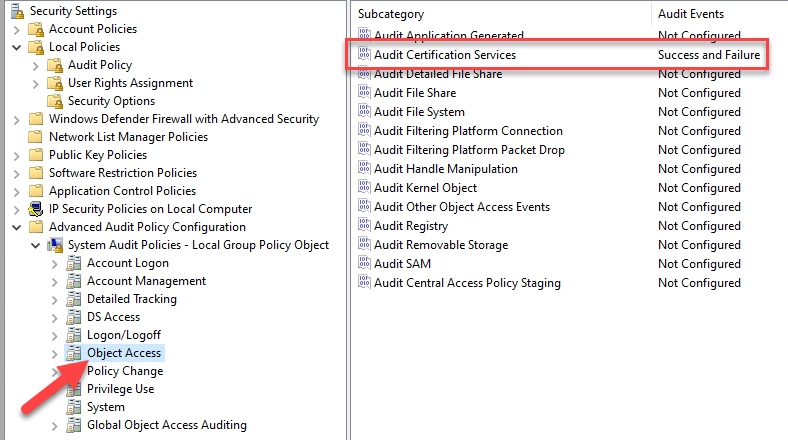This screenshot has width=788, height=440.
Task: Click the Security Settings root icon
Action: (18, 11)
